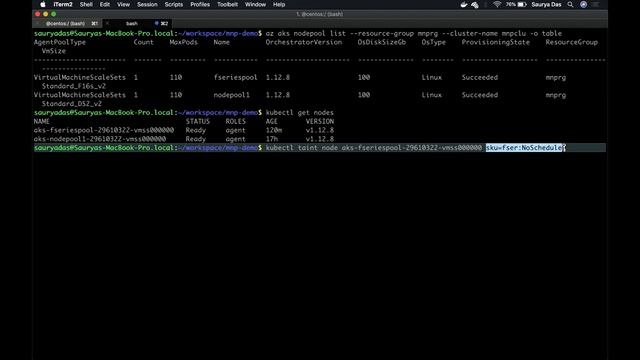
Task: Open the Window menu
Action: (255, 4)
